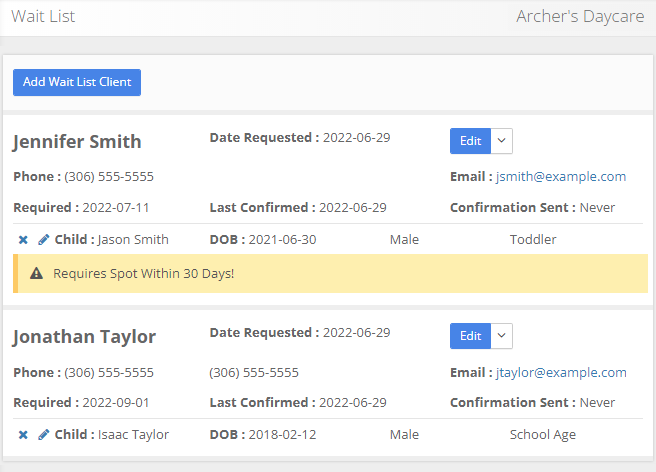Click the child name Isaac Taylor
Viewport: 656px width, 472px height.
click(x=133, y=435)
